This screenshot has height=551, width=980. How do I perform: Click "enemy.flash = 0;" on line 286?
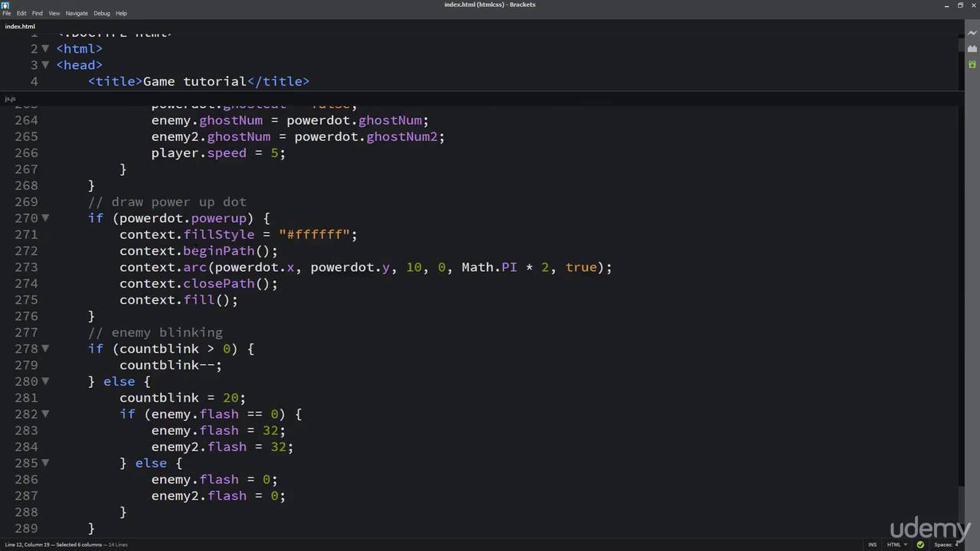214,479
